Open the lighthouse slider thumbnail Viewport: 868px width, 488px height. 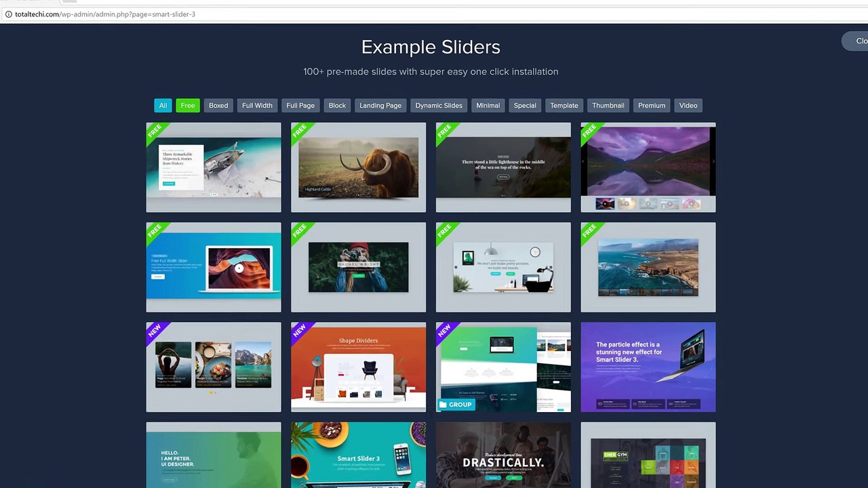point(503,167)
